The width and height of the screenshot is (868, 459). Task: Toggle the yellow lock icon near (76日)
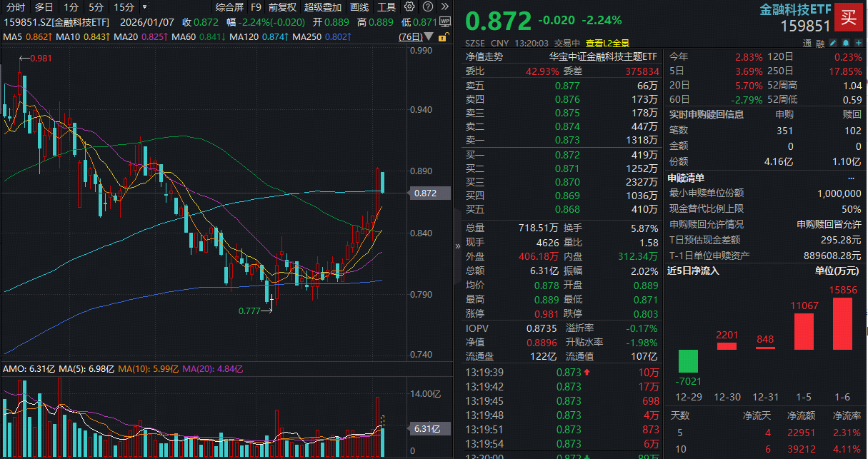[x=442, y=36]
